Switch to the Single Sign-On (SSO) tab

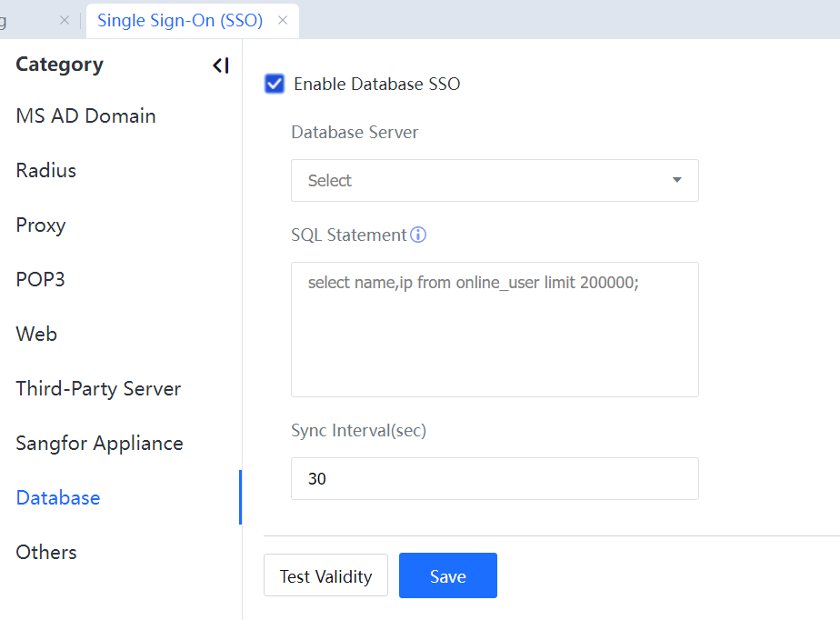click(x=180, y=20)
